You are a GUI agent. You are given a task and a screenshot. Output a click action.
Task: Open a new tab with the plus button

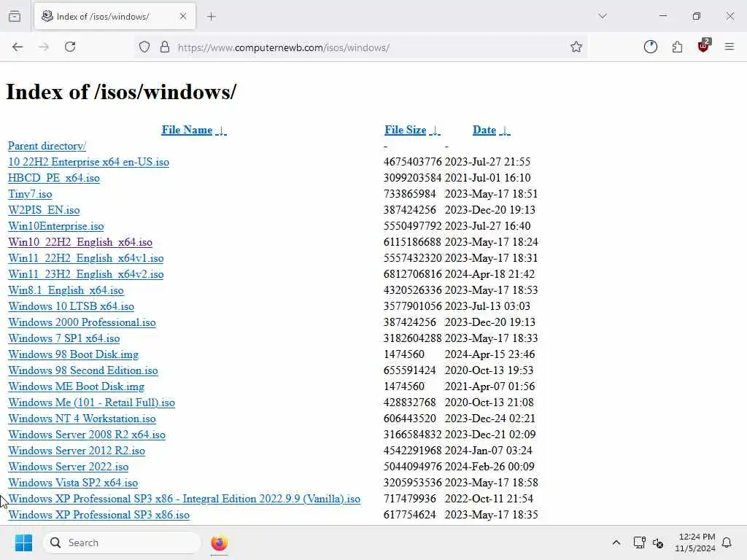212,17
